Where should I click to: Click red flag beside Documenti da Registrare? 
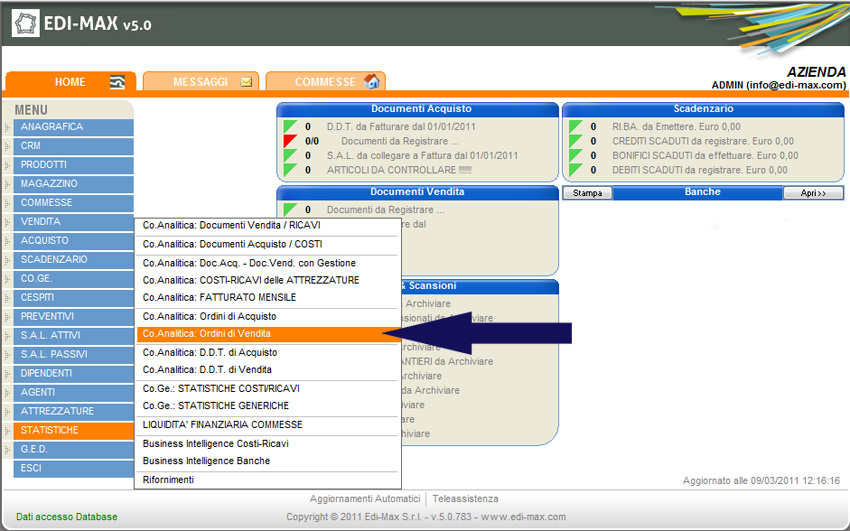pos(291,141)
